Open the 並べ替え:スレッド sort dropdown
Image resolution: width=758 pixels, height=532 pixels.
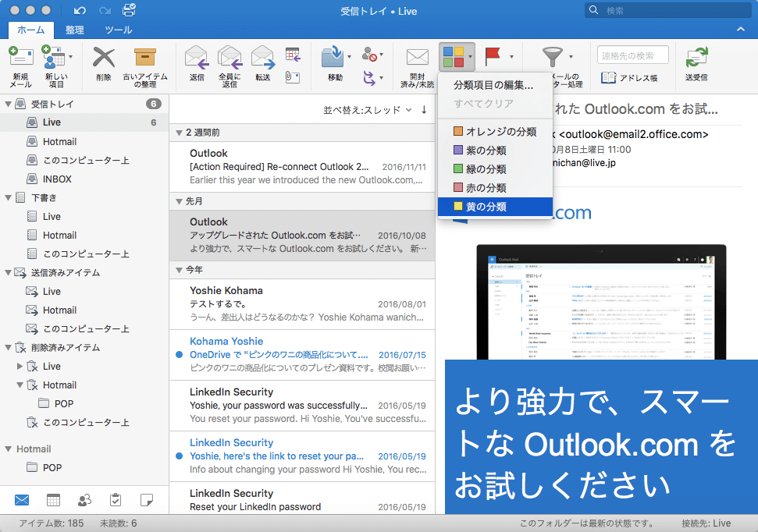(368, 110)
